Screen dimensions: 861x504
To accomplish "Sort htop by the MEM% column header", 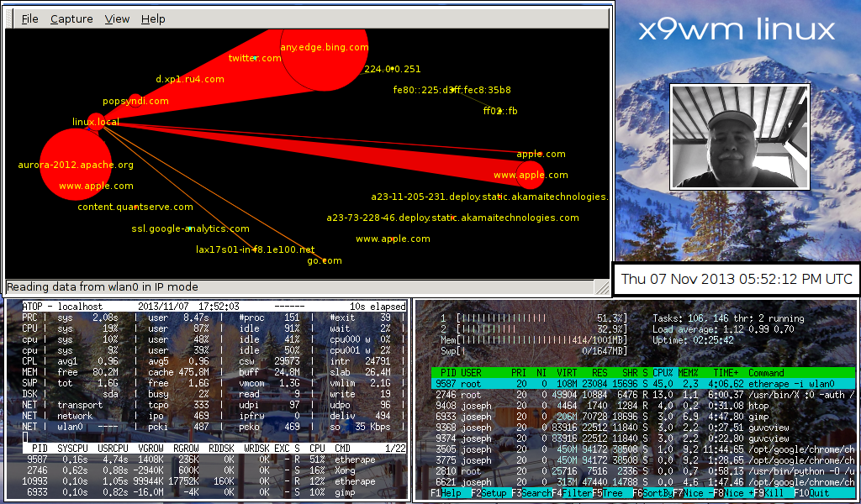I will point(688,373).
